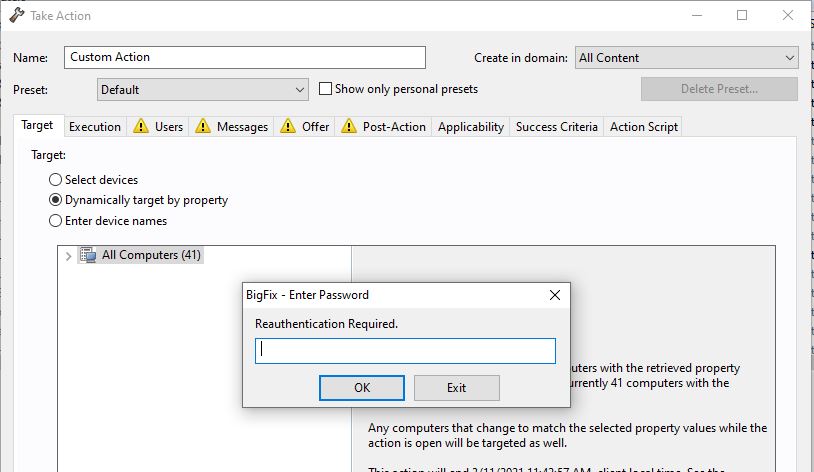Viewport: 814px width, 472px height.
Task: Switch to the Execution tab
Action: [x=95, y=127]
